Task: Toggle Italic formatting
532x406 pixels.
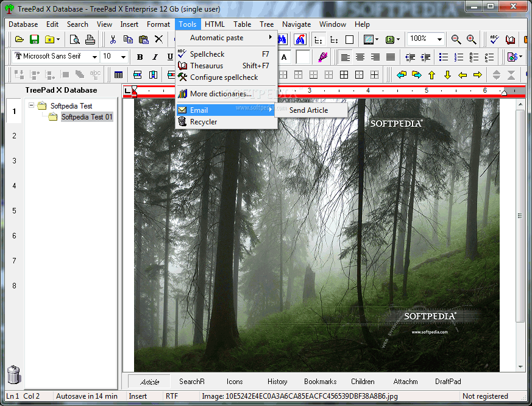Action: 155,57
